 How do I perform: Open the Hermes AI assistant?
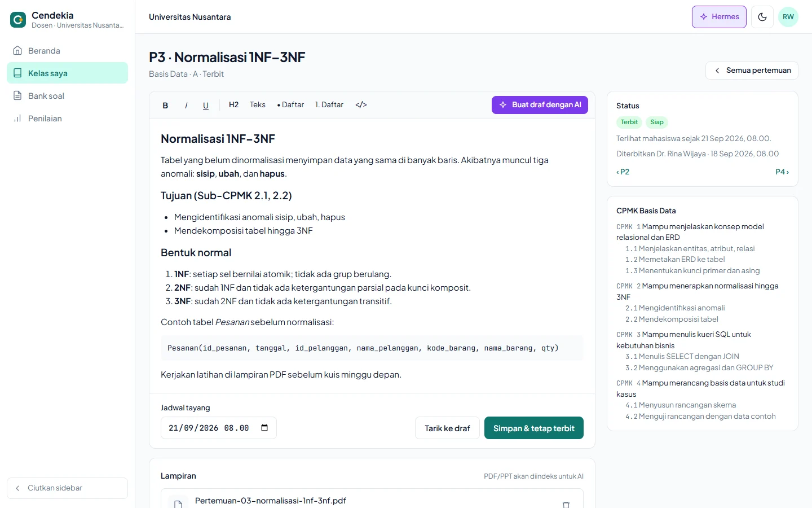coord(719,17)
